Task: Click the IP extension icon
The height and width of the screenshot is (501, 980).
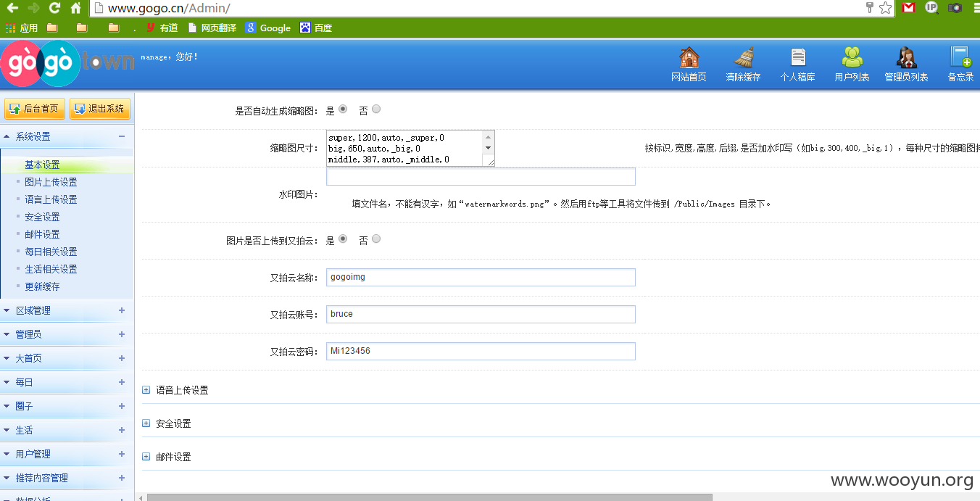Action: [932, 8]
